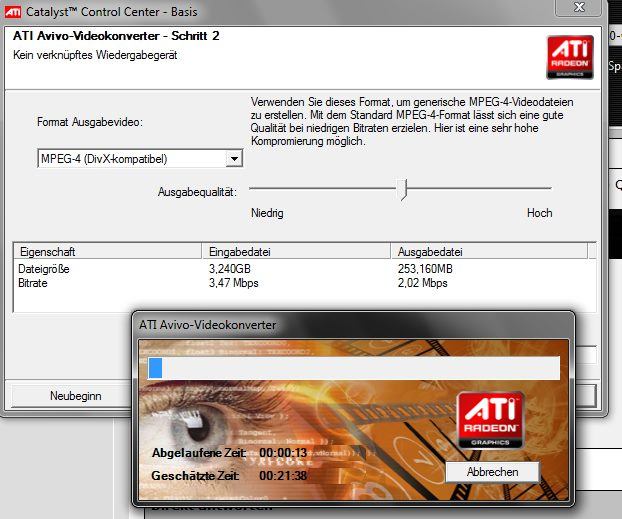Click the output bitrate 2,02 Mbps
Image resolution: width=622 pixels, height=519 pixels.
pyautogui.click(x=423, y=283)
